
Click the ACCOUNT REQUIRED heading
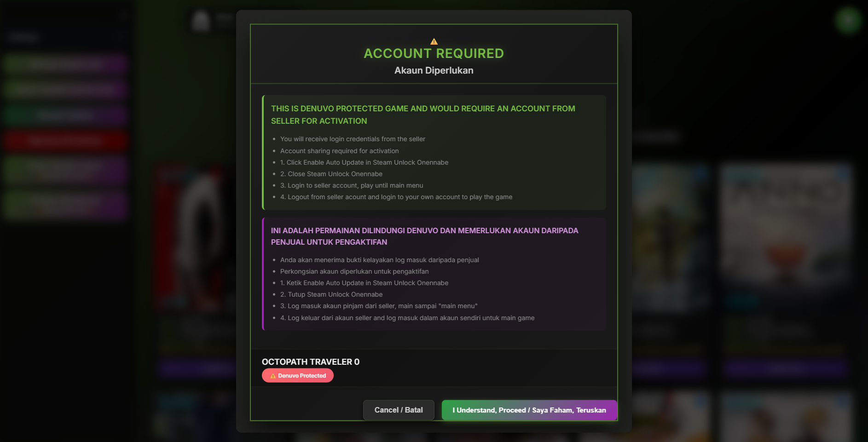434,53
